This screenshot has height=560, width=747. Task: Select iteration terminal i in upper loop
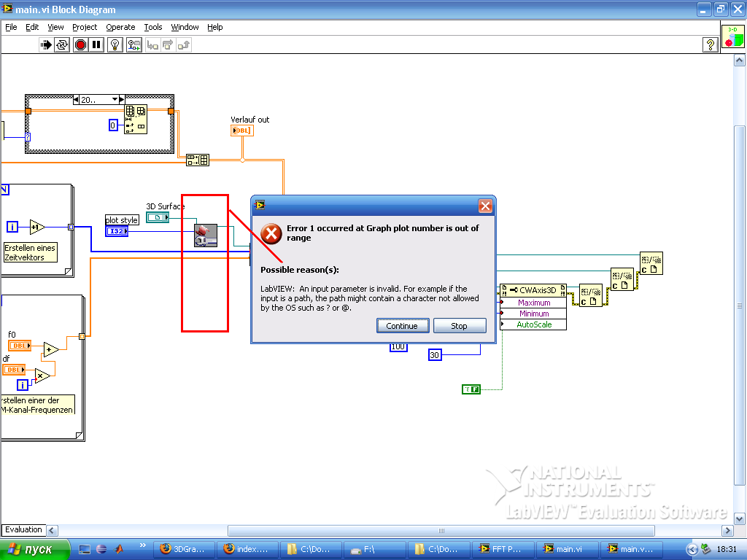point(12,227)
